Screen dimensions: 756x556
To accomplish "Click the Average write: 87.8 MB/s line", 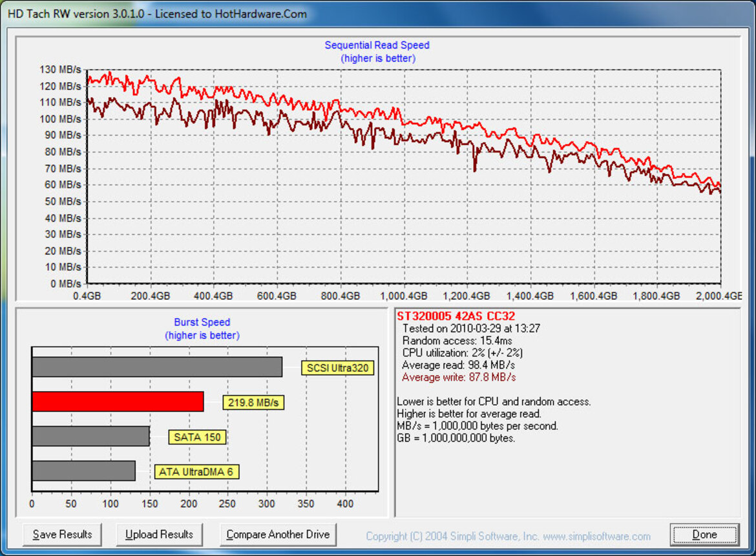I will (x=459, y=377).
